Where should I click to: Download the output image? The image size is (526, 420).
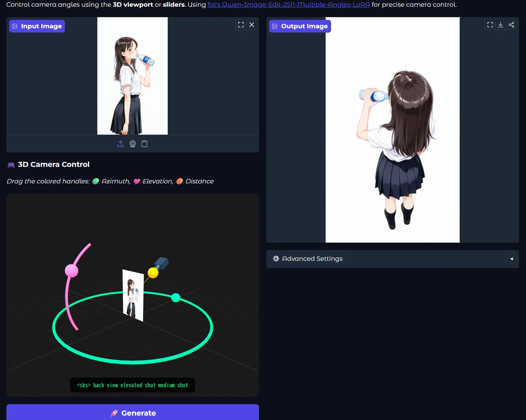click(x=501, y=25)
